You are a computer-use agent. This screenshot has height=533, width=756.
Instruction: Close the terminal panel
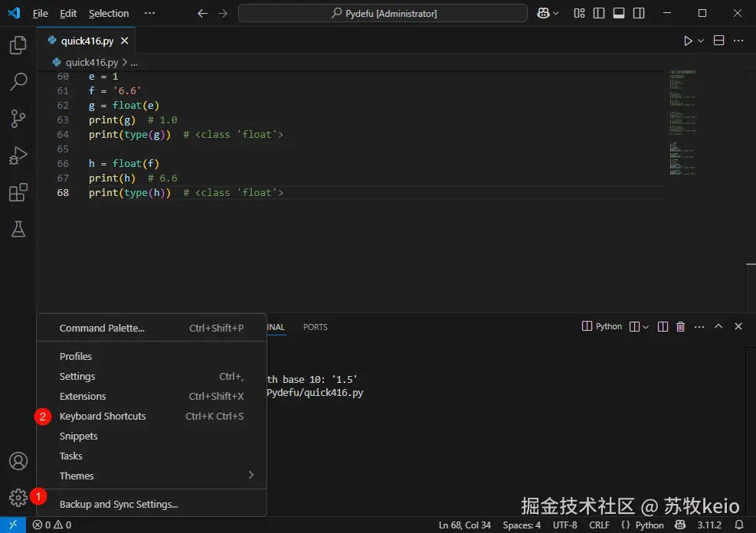(x=738, y=326)
